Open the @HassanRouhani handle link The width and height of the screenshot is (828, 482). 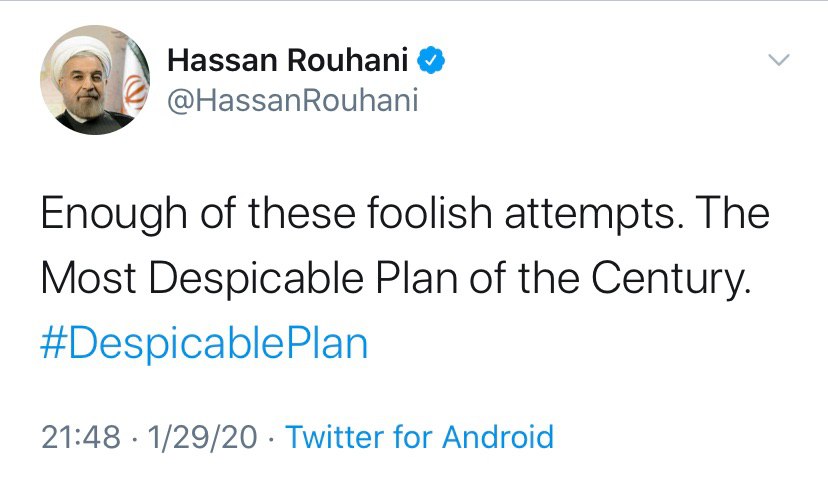click(x=292, y=101)
